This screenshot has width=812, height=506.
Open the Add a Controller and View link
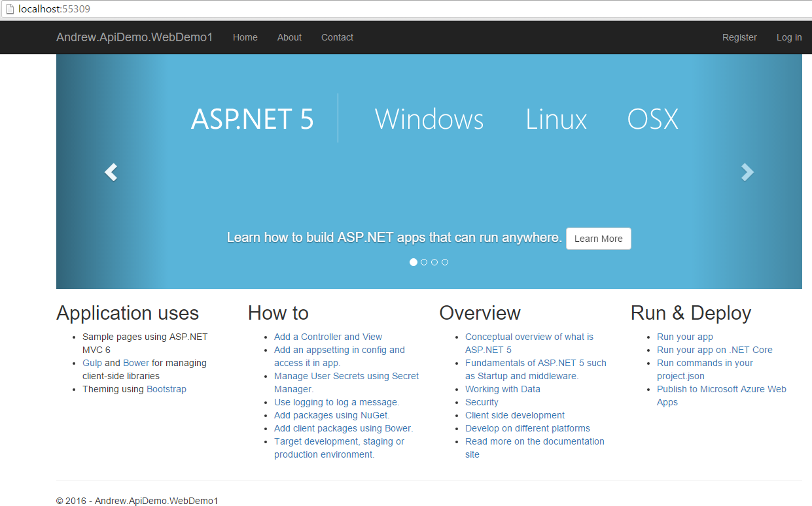click(328, 337)
